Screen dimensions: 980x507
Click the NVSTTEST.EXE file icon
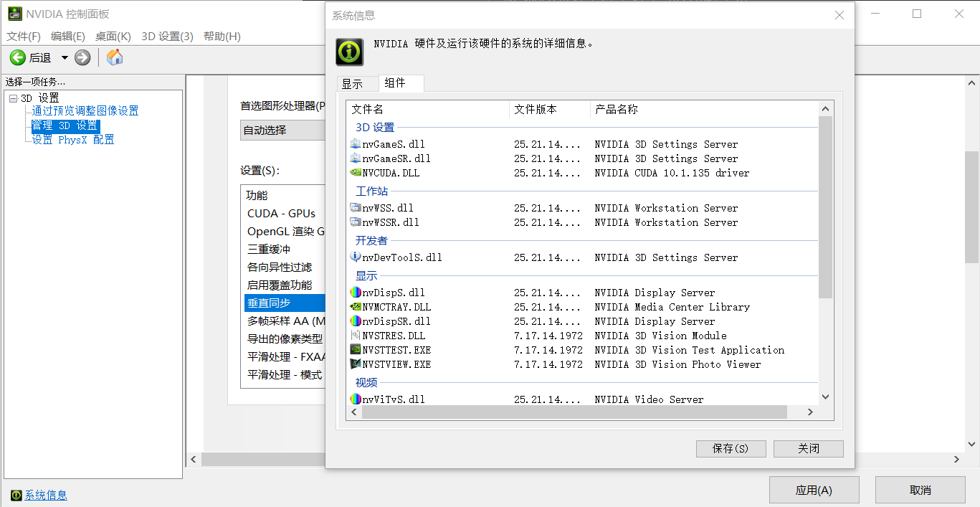point(356,350)
